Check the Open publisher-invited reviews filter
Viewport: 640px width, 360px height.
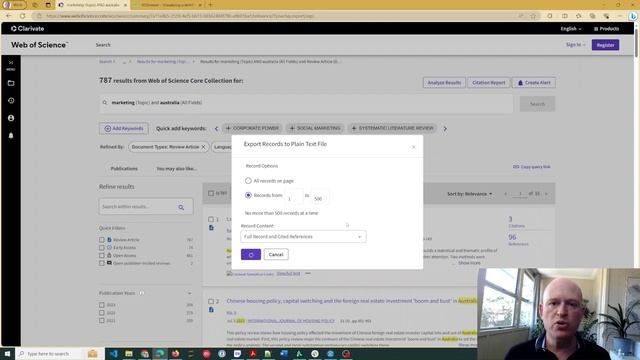click(x=102, y=263)
